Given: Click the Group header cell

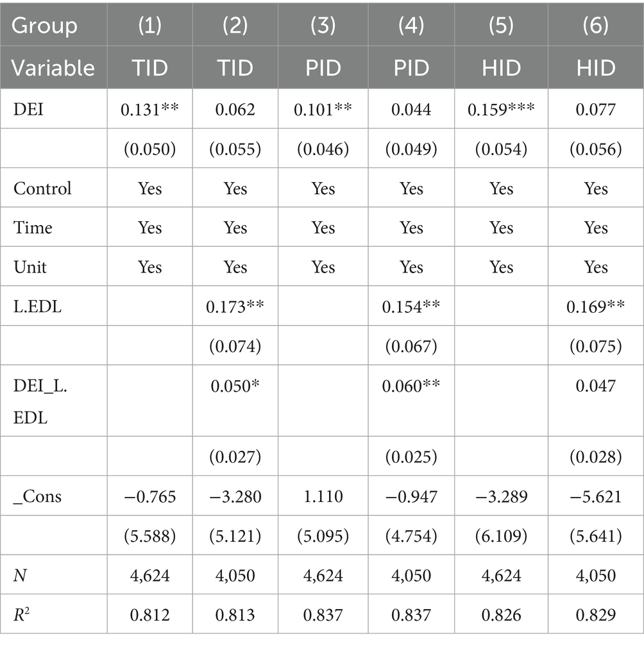Looking at the screenshot, I should point(45,26).
